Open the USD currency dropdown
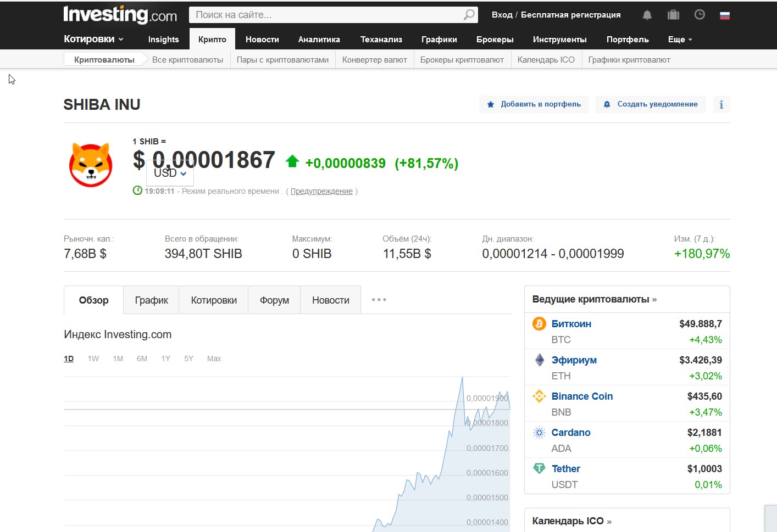 170,173
